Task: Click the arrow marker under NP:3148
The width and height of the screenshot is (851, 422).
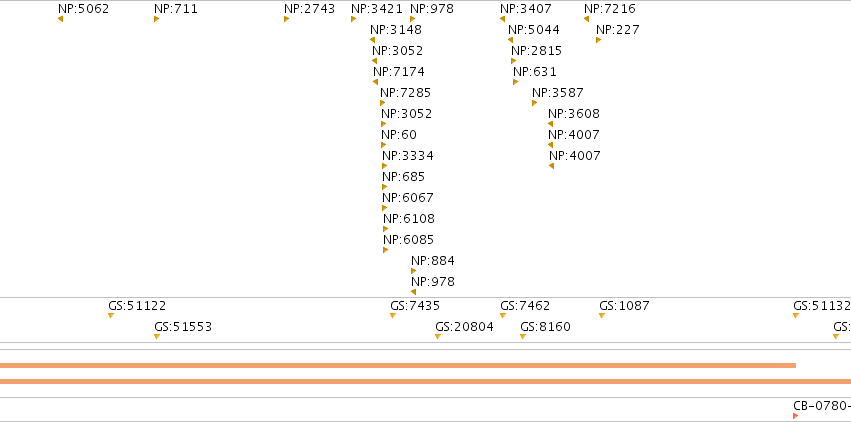Action: [x=372, y=40]
